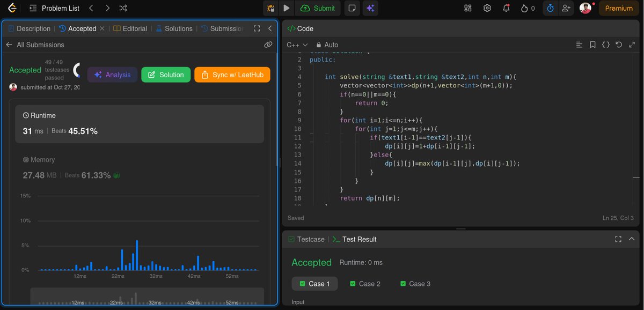Open the Submissions tab
Image resolution: width=644 pixels, height=310 pixels.
(222, 28)
